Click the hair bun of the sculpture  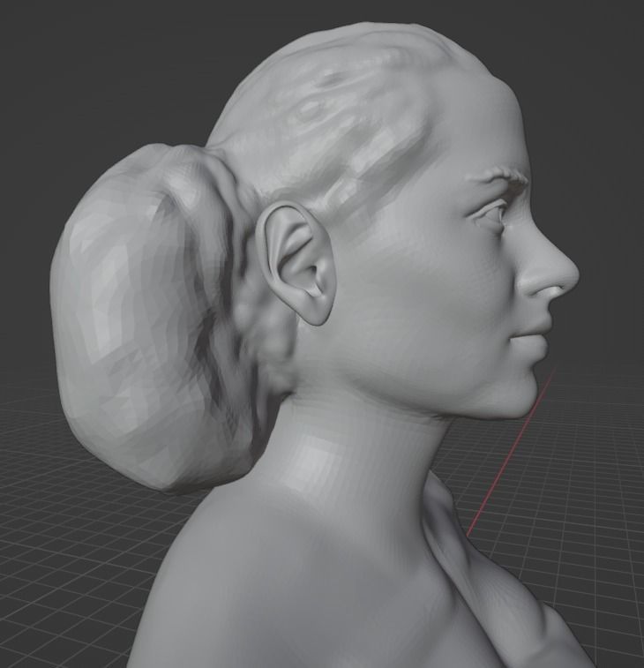point(149,318)
